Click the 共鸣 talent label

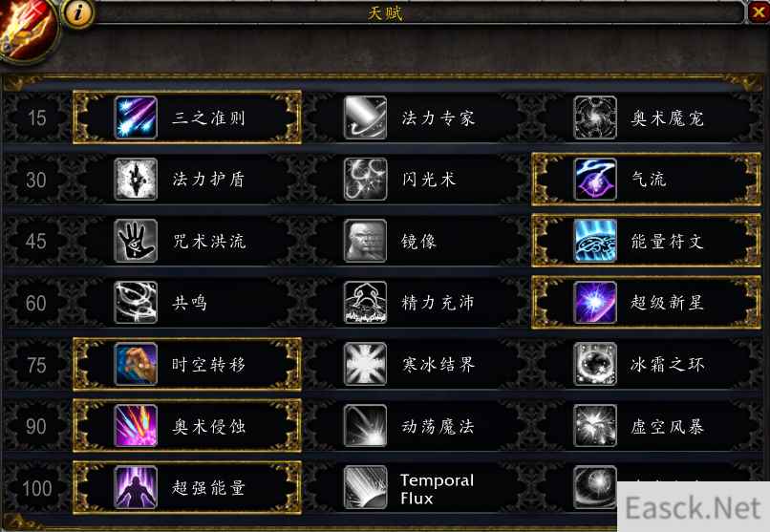click(189, 303)
